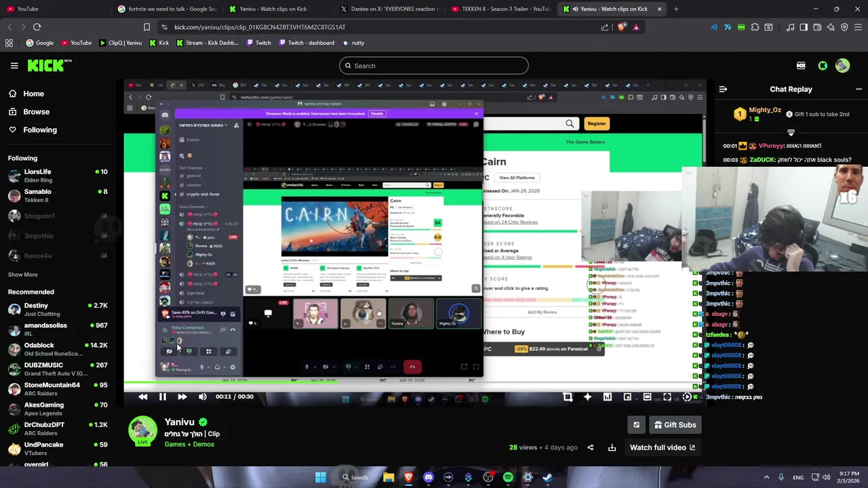Toggle picture-in-picture mode on the player
This screenshot has width=868, height=488.
tap(627, 397)
